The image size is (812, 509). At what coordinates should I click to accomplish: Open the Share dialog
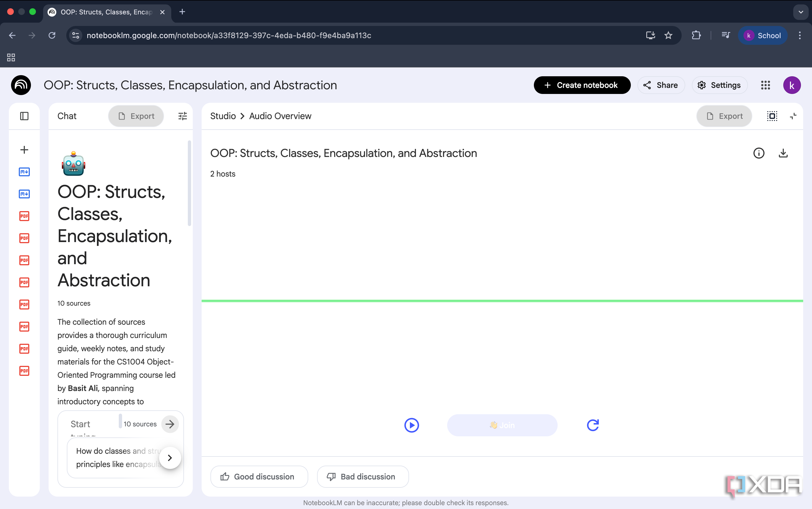click(x=661, y=85)
